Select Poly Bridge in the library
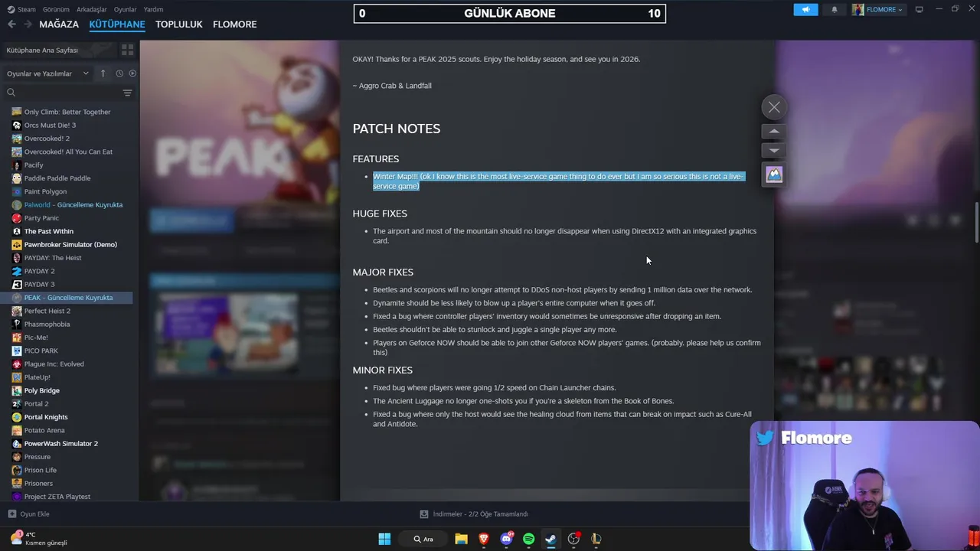Viewport: 980px width, 551px height. click(41, 390)
